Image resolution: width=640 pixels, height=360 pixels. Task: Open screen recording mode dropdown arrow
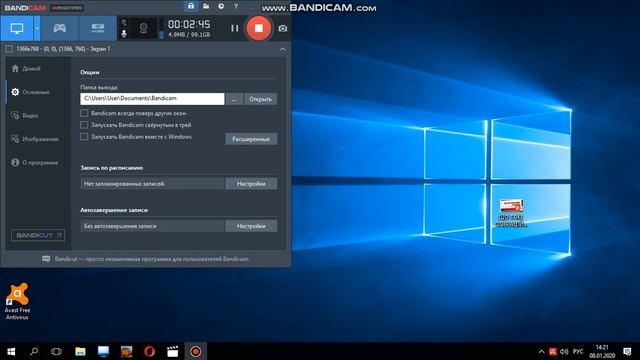pyautogui.click(x=37, y=28)
